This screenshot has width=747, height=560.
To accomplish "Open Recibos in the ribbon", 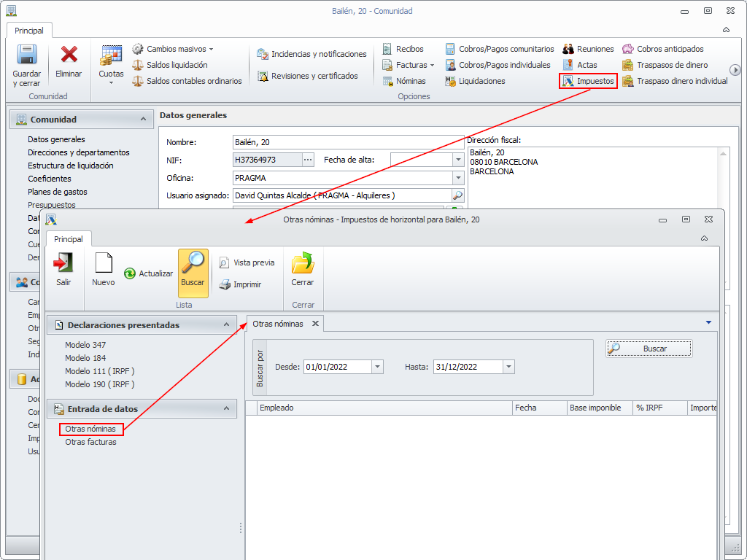I will 403,49.
